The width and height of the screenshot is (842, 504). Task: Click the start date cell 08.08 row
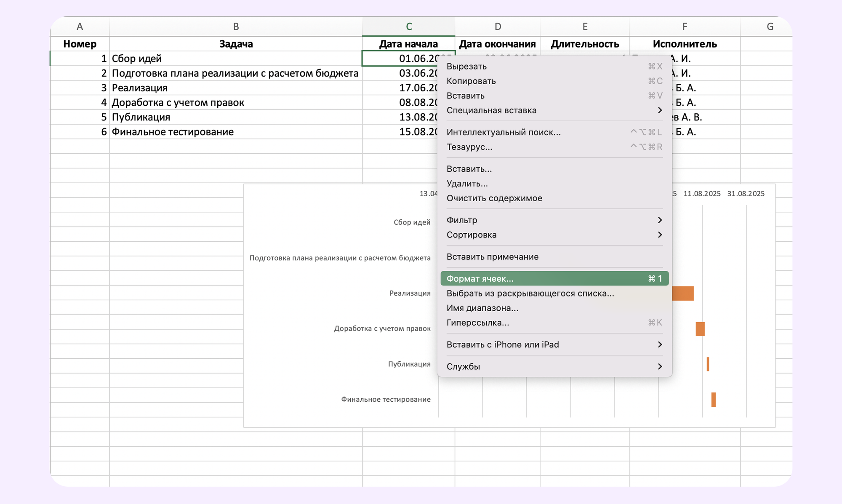(x=400, y=103)
